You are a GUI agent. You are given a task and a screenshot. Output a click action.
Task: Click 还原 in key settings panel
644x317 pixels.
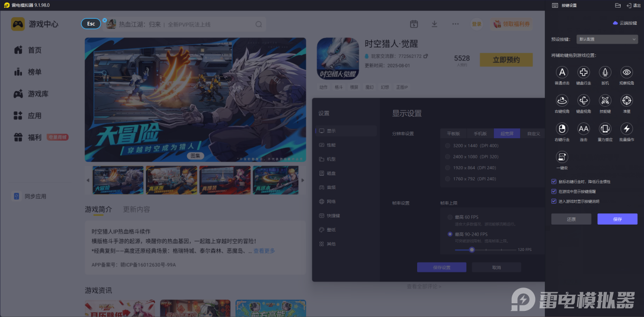click(571, 219)
